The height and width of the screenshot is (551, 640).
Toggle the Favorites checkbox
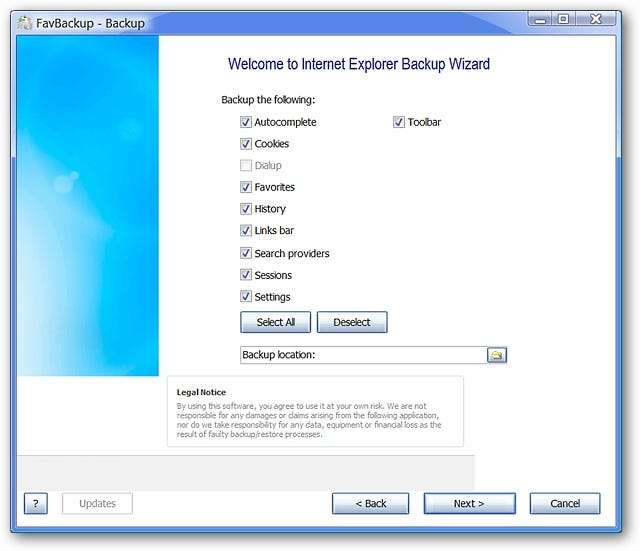[x=246, y=187]
